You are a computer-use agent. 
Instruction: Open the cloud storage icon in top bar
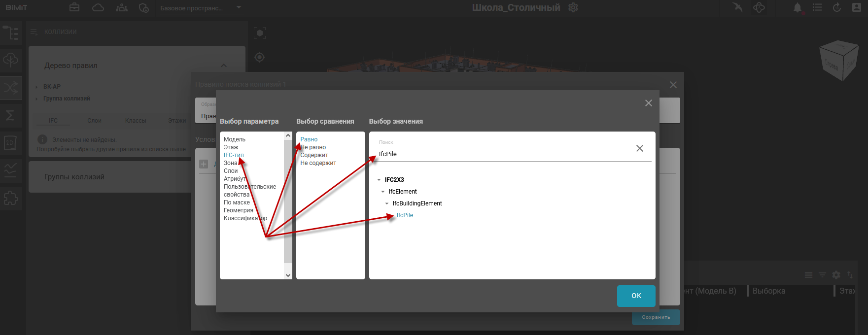98,7
